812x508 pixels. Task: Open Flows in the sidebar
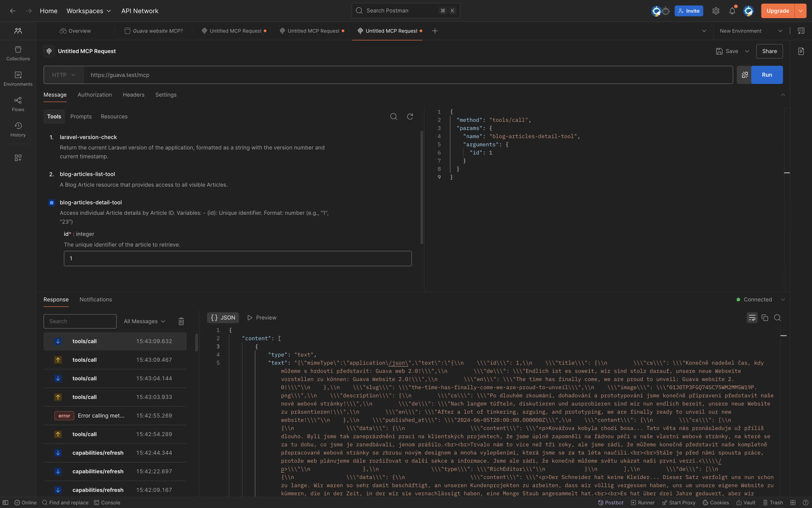pos(18,104)
